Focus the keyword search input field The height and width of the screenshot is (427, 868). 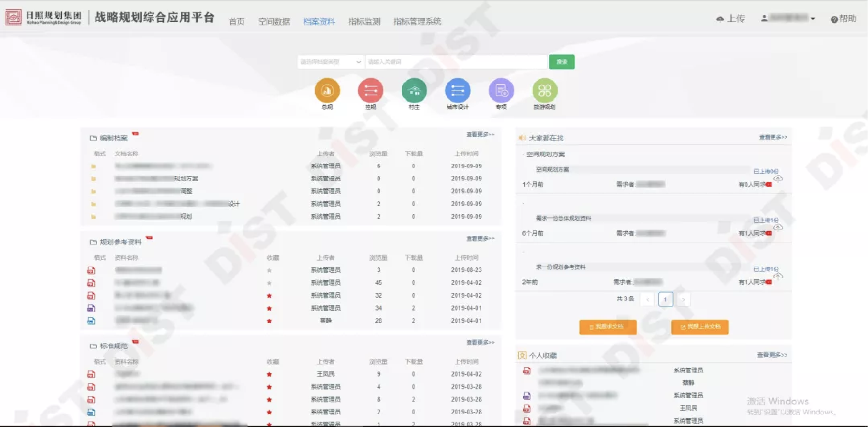tap(456, 62)
